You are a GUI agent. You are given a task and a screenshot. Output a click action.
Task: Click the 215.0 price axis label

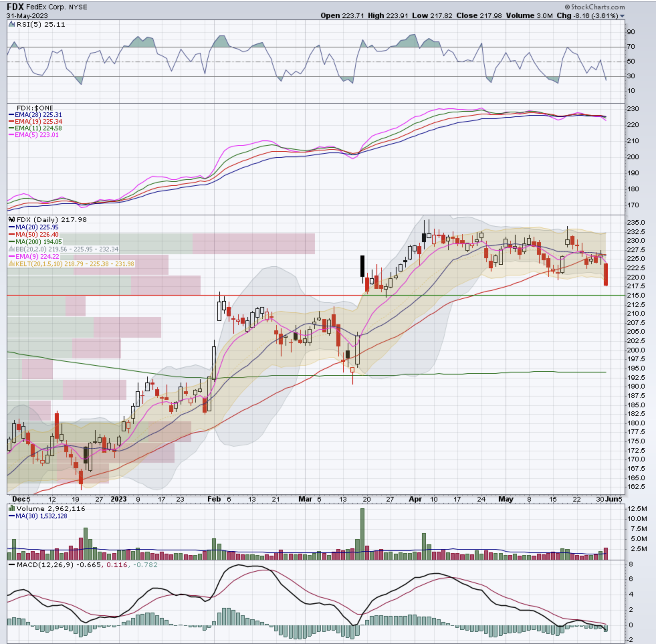(x=636, y=295)
